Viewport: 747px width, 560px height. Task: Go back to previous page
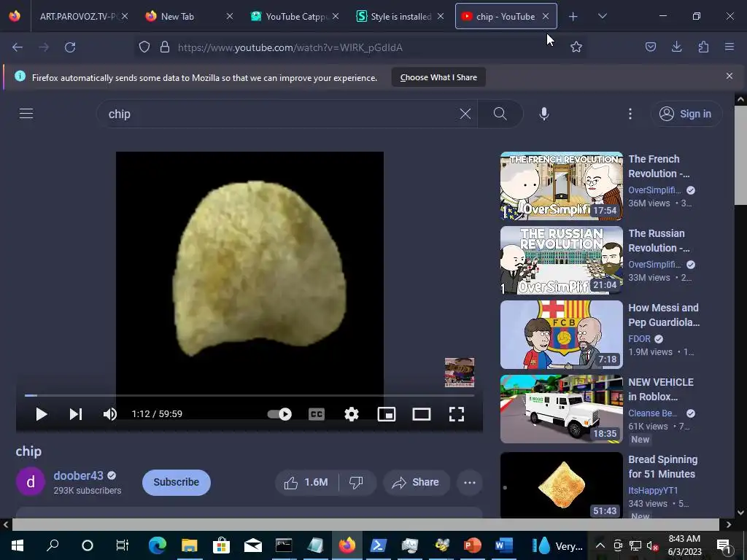18,47
